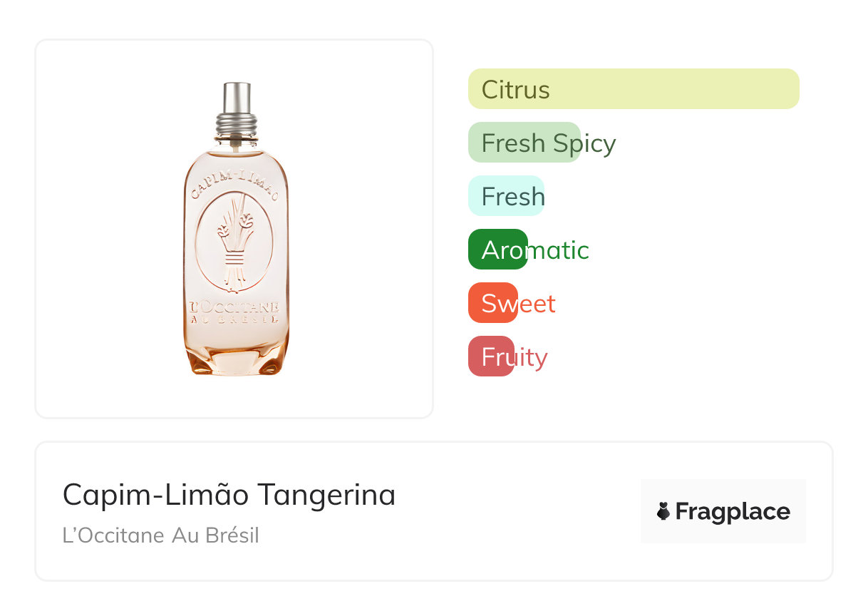Click the Capim-Limão Tangerina title
Image resolution: width=868 pixels, height=616 pixels.
229,494
